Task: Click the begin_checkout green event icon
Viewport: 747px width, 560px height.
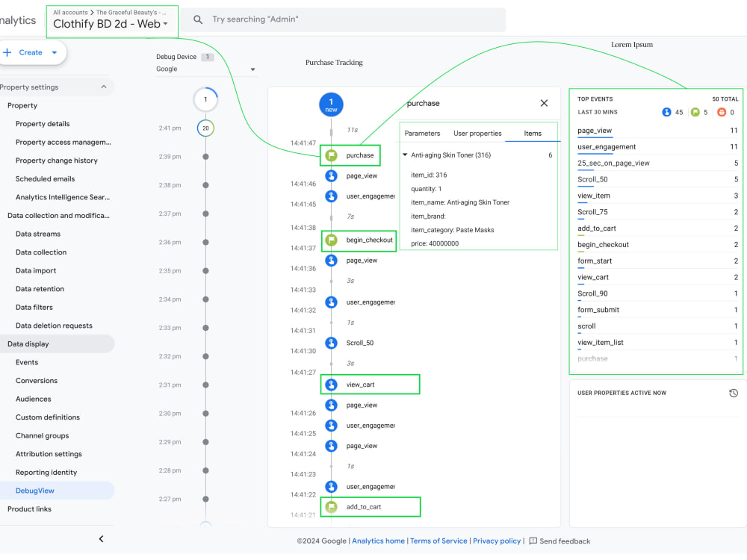Action: point(332,240)
